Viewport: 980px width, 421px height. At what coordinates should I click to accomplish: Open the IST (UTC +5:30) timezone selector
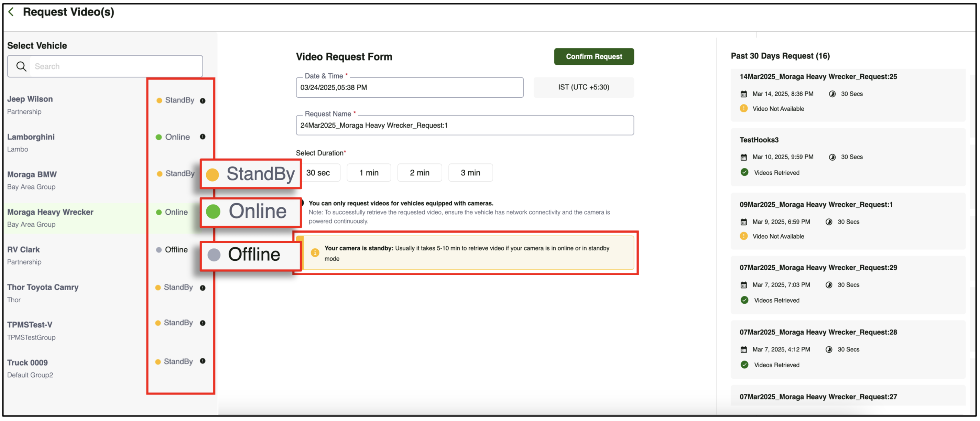pyautogui.click(x=583, y=88)
